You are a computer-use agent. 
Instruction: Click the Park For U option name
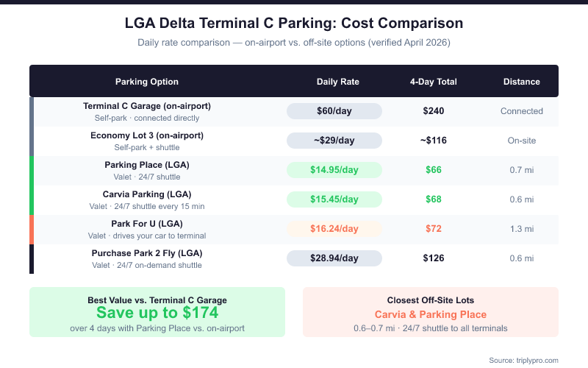(x=147, y=224)
